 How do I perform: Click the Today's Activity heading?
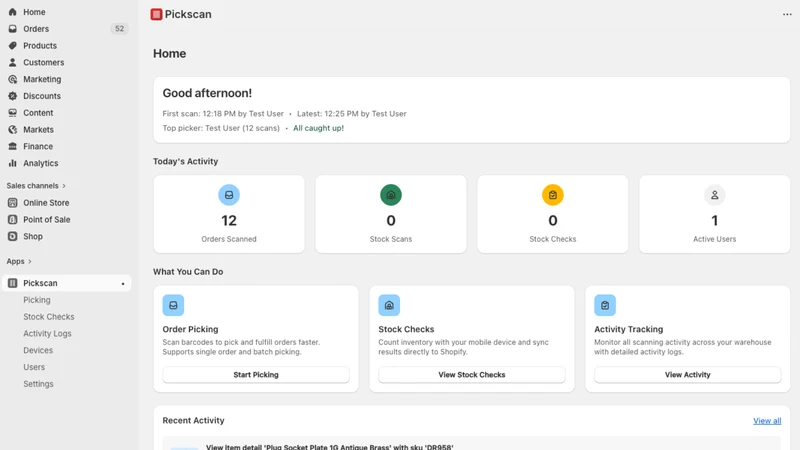[186, 161]
